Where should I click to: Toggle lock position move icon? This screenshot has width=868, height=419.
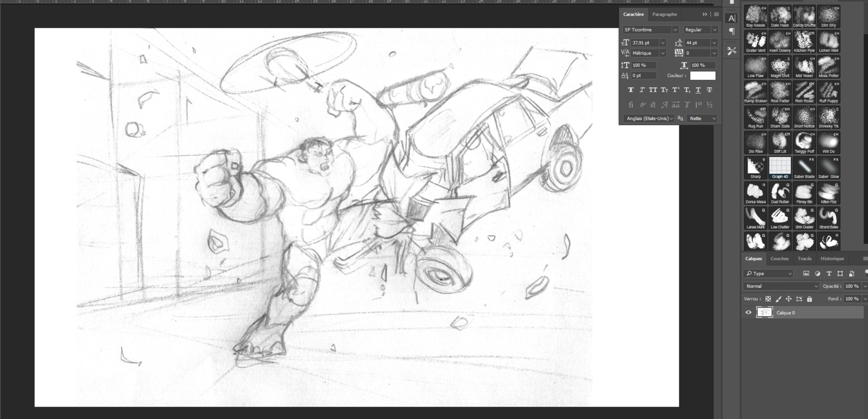tap(789, 299)
